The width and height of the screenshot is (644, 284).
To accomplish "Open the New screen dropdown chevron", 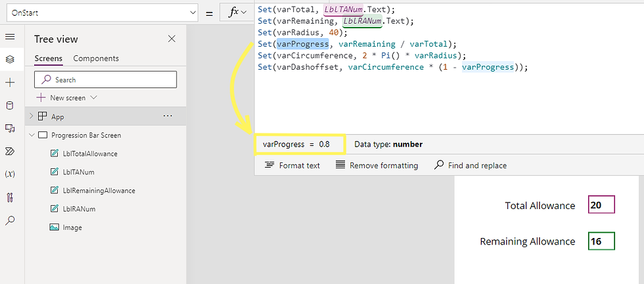I will pyautogui.click(x=93, y=98).
